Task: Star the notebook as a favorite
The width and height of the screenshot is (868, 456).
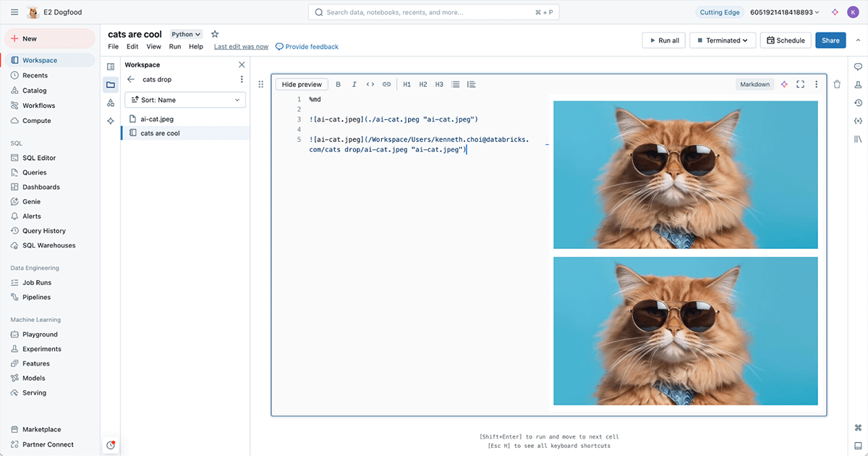Action: click(x=215, y=34)
